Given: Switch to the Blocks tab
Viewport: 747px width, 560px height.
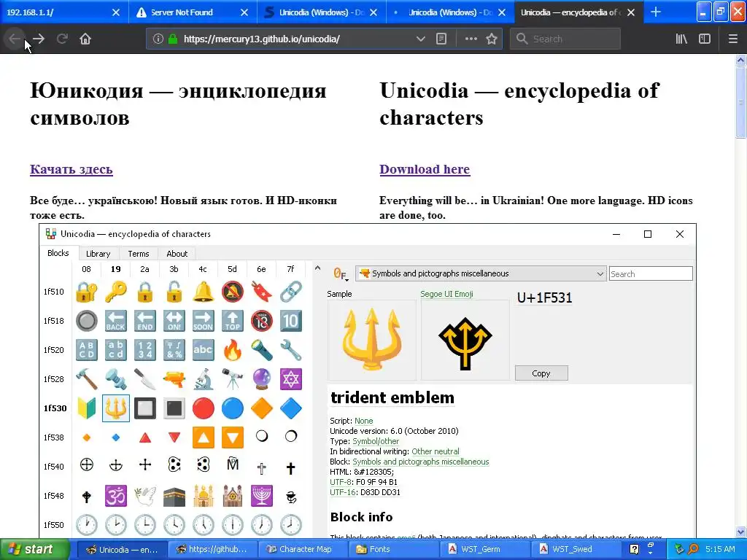Looking at the screenshot, I should [x=58, y=253].
